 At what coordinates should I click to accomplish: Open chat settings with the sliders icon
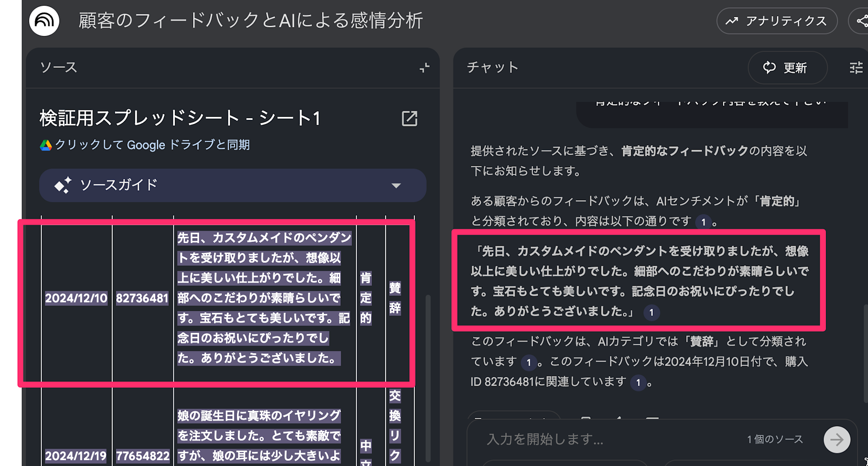click(856, 68)
